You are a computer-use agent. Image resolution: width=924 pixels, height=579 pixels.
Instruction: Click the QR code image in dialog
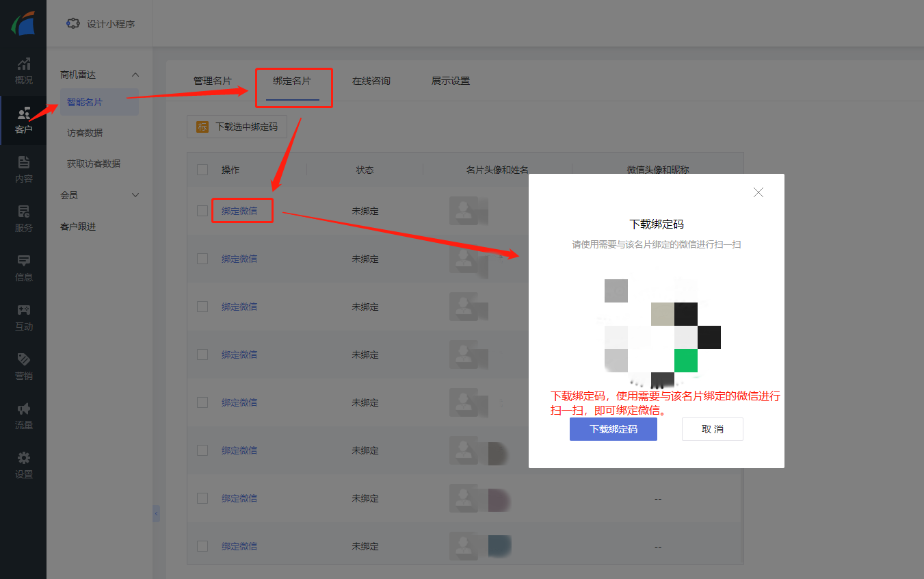coord(662,332)
